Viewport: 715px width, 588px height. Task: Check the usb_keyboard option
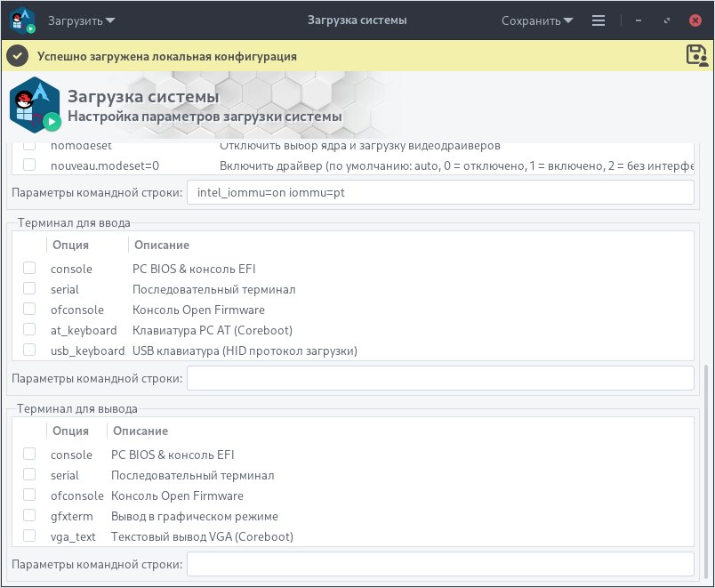point(28,350)
